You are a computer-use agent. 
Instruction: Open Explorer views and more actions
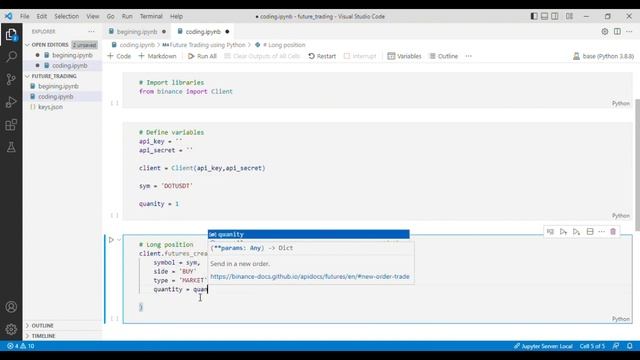pyautogui.click(x=91, y=31)
